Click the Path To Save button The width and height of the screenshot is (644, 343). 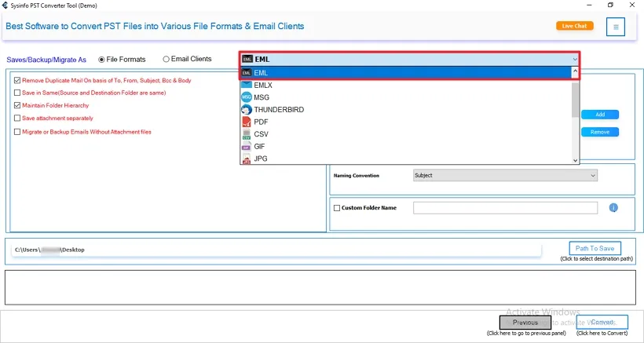pyautogui.click(x=595, y=248)
